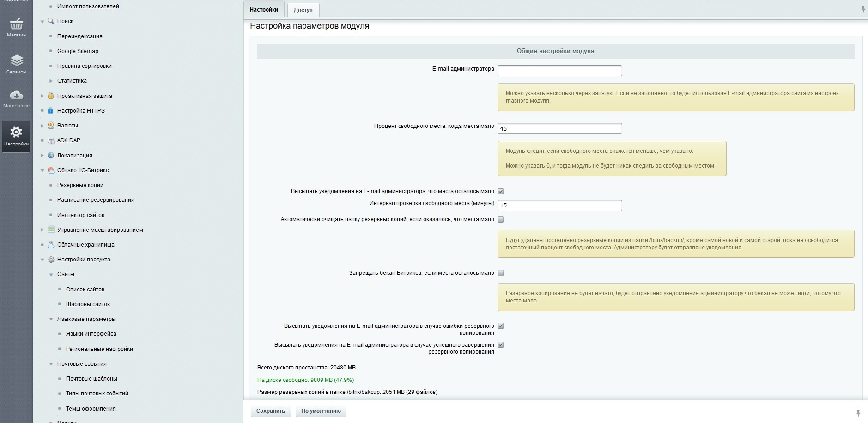Collapse the Настройки продукта tree section

(42, 260)
